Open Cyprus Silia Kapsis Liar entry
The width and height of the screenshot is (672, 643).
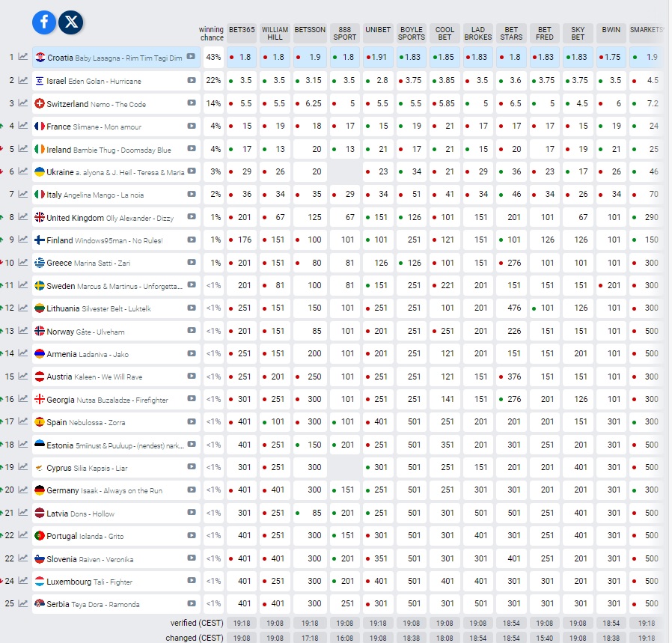pyautogui.click(x=116, y=467)
